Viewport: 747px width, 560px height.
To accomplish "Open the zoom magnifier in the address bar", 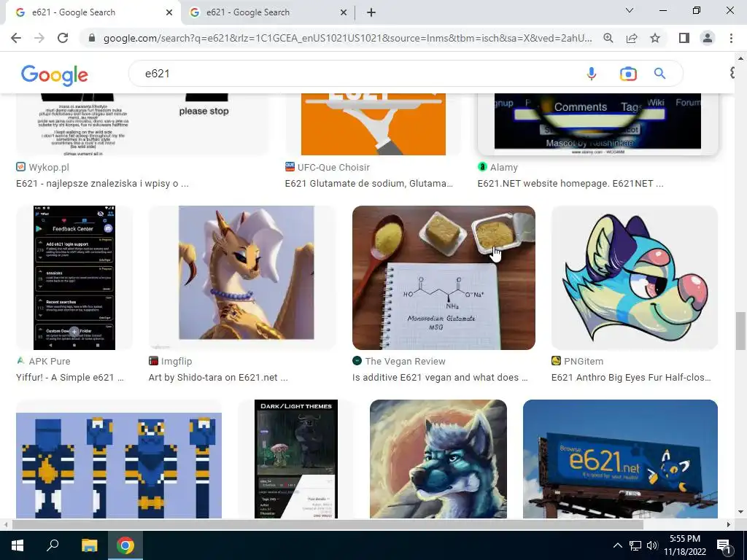I will tap(608, 38).
